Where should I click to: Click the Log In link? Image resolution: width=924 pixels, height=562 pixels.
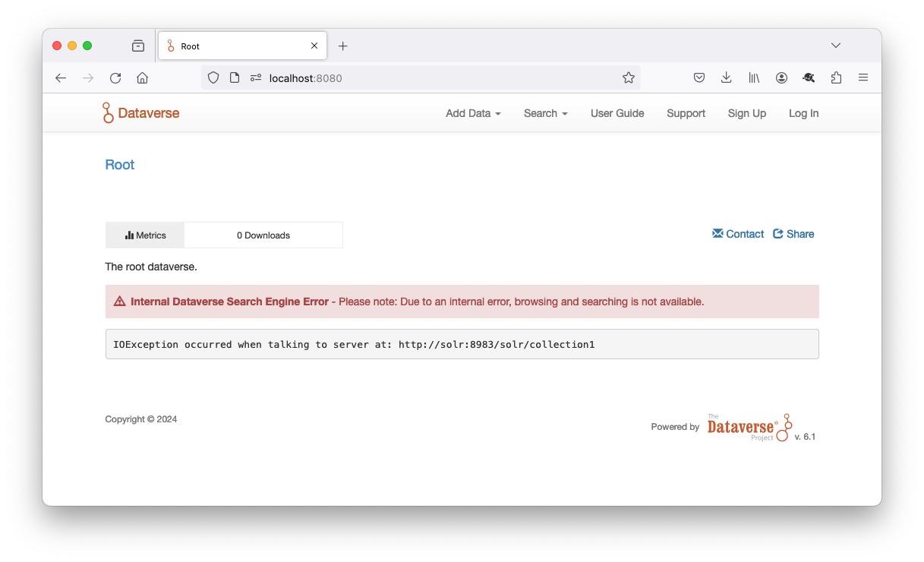click(x=803, y=113)
